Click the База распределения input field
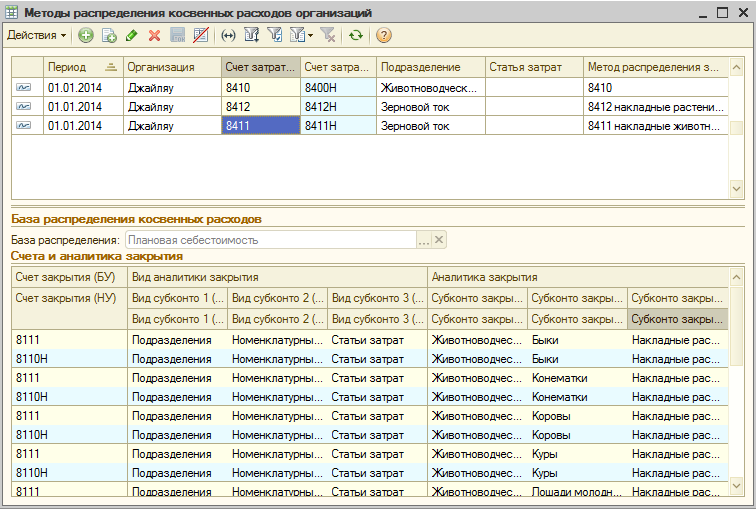756x509 pixels. [270, 240]
